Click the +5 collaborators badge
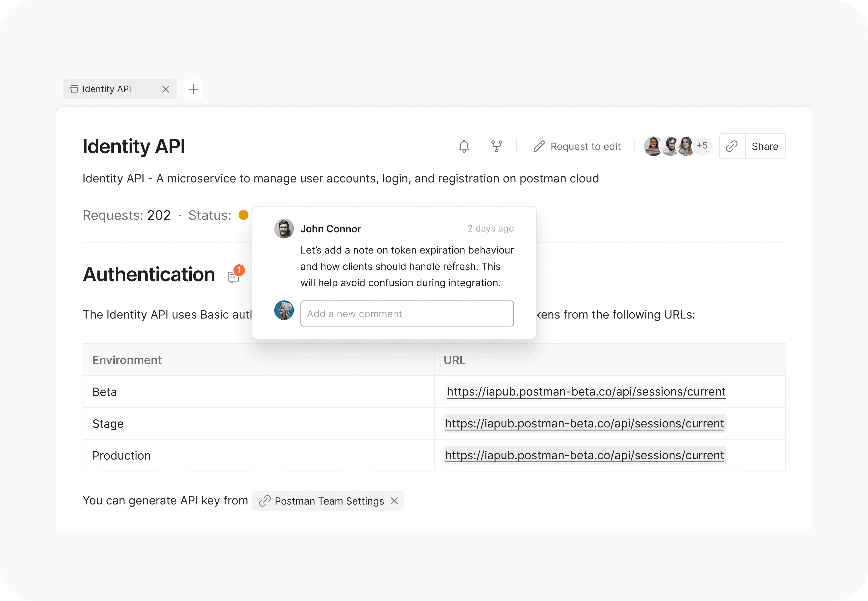The image size is (868, 601). click(x=702, y=146)
